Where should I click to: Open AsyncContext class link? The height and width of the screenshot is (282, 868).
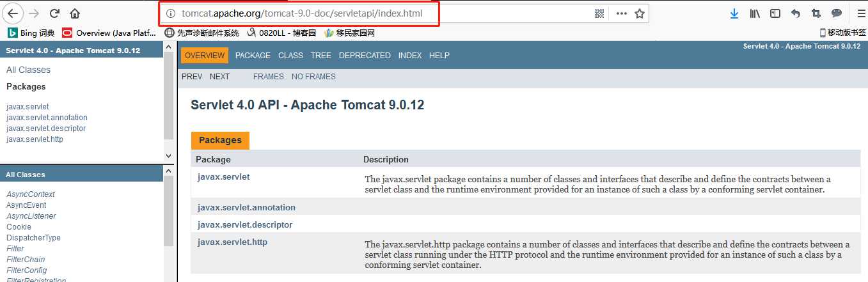click(31, 194)
